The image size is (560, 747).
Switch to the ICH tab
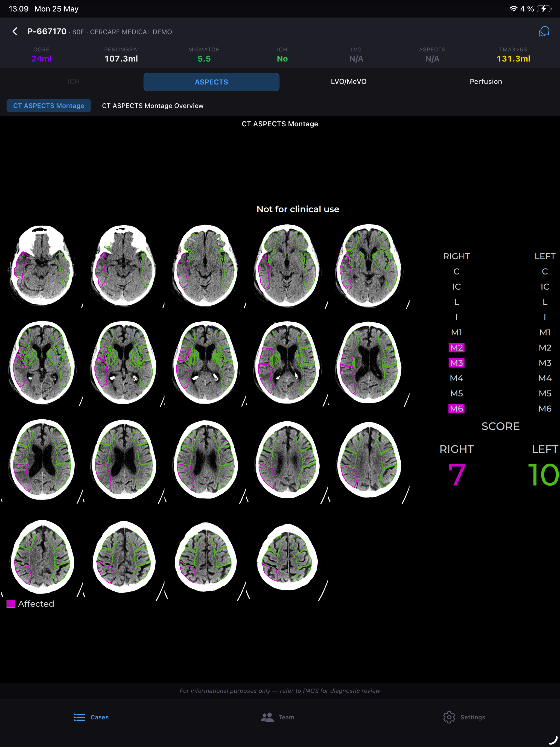tap(74, 82)
